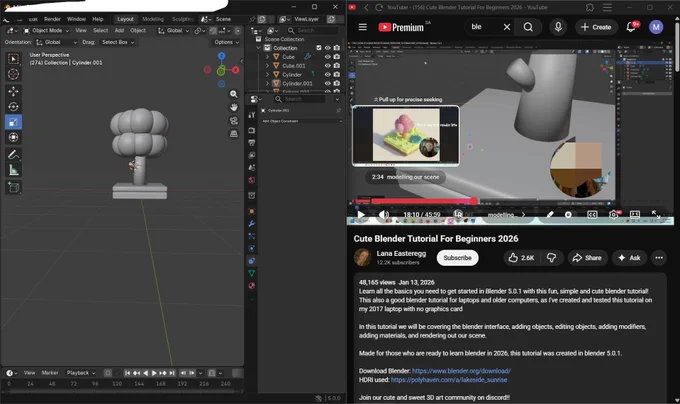The image size is (680, 404).
Task: Click frame 120 on Blender timeline ruler
Action: pyautogui.click(x=117, y=384)
